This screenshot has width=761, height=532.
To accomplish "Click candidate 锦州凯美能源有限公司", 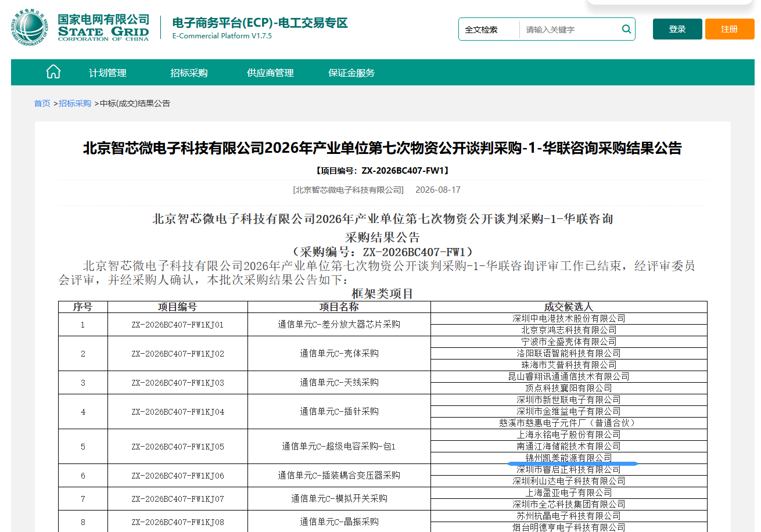I will pos(569,458).
